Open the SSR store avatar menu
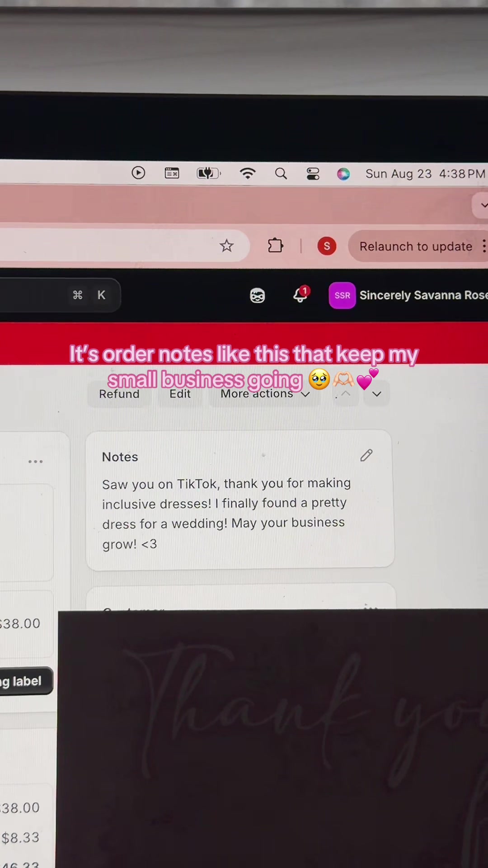The image size is (488, 868). pos(342,295)
